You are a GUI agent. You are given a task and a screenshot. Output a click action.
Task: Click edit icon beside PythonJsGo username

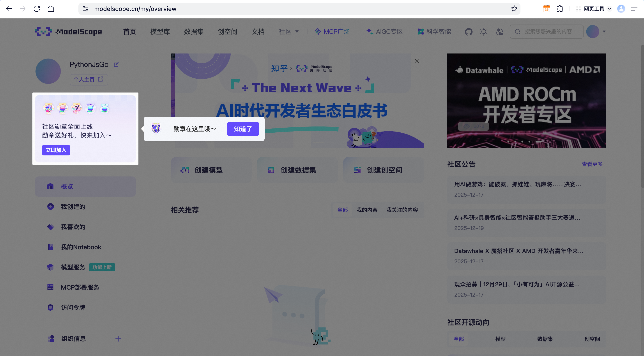pos(116,64)
